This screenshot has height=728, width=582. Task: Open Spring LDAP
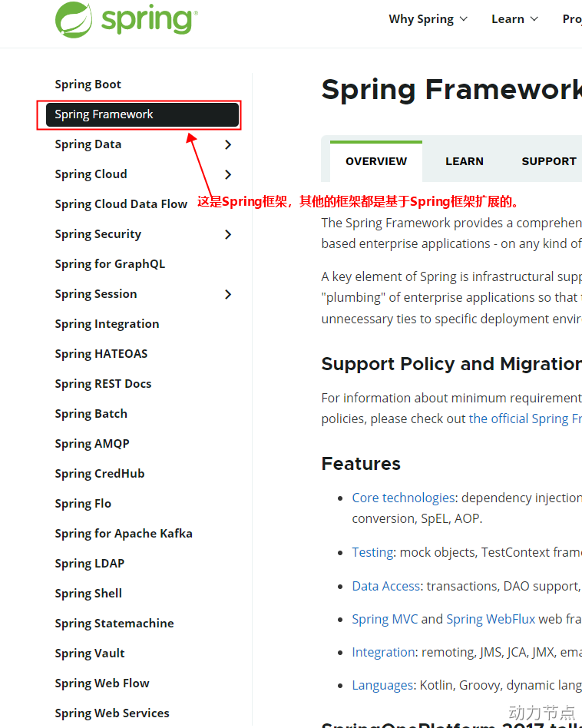(90, 564)
